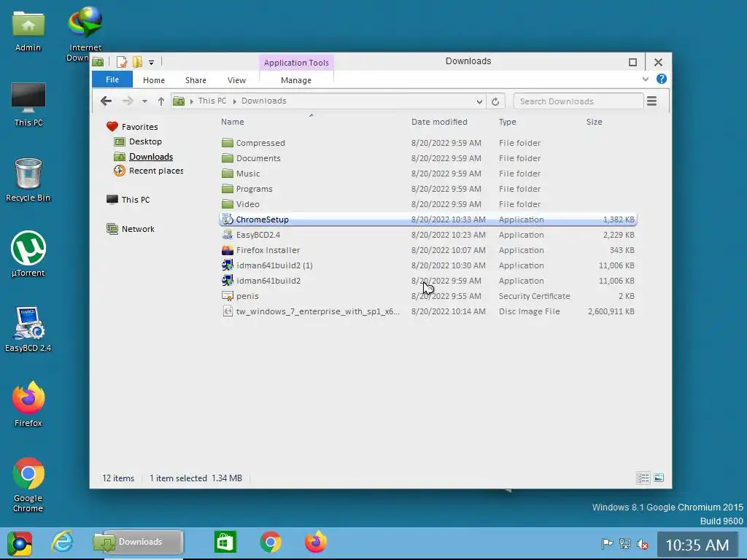The image size is (747, 560).
Task: Switch to Large icons view in status bar
Action: click(659, 478)
